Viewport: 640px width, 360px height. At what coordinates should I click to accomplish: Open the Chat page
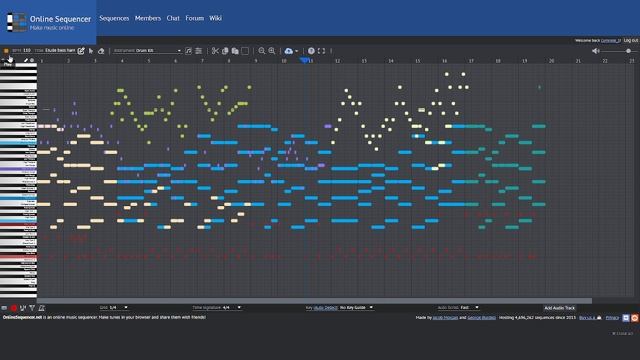click(x=173, y=18)
